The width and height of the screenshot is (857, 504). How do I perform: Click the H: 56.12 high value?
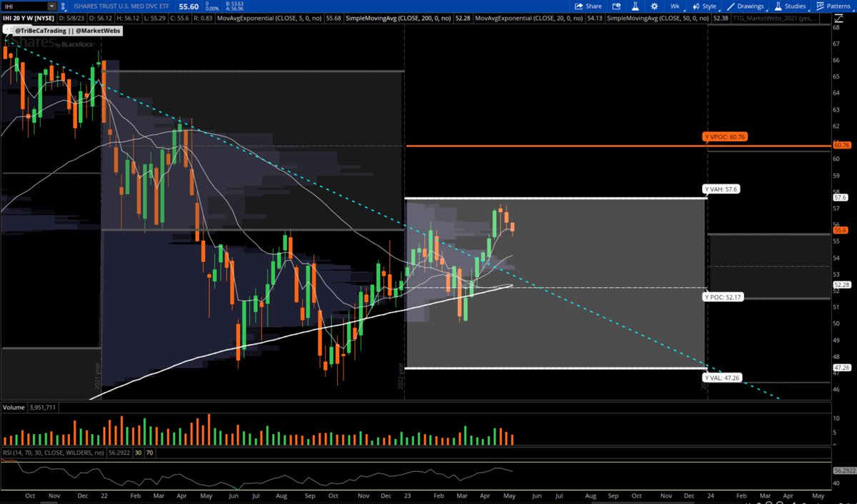pos(129,19)
